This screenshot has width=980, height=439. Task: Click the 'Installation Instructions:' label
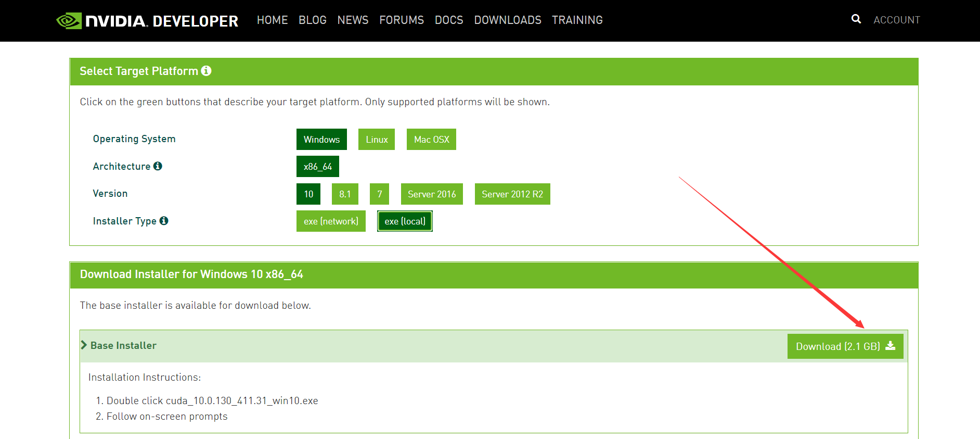pos(145,377)
